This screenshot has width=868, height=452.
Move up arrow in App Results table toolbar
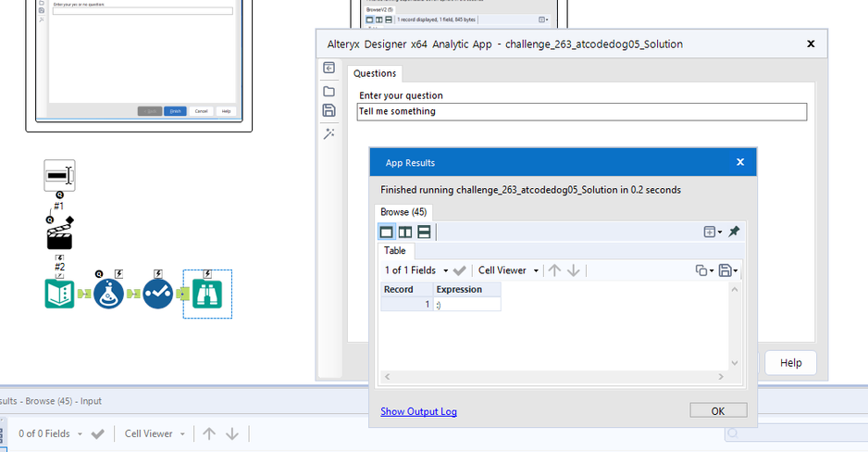coord(554,270)
